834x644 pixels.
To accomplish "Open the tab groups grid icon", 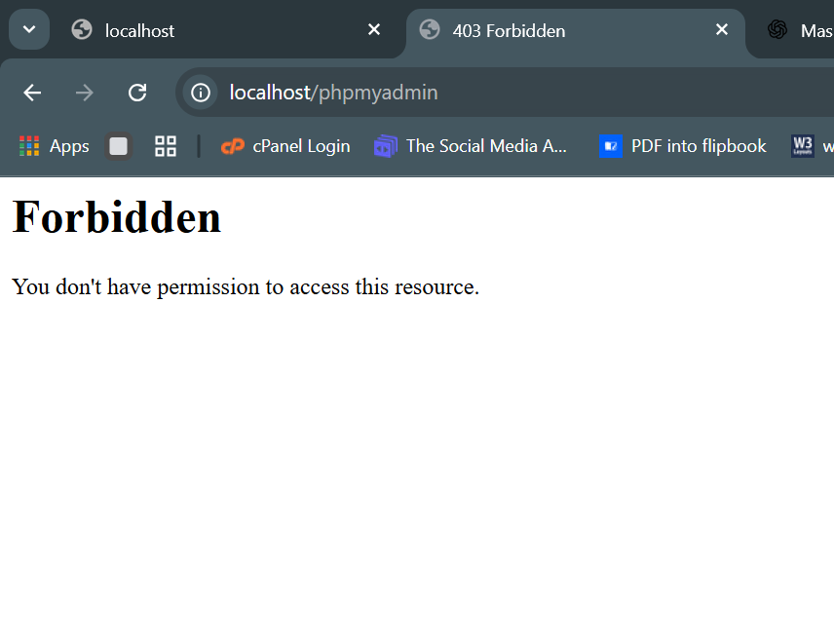I will [x=166, y=146].
